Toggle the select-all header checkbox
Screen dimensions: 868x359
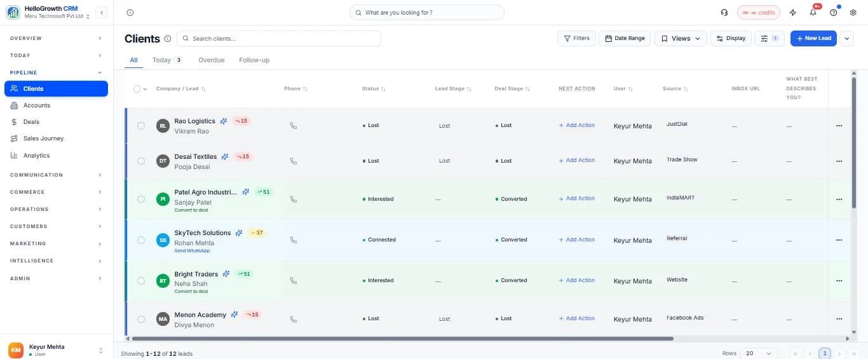point(137,89)
